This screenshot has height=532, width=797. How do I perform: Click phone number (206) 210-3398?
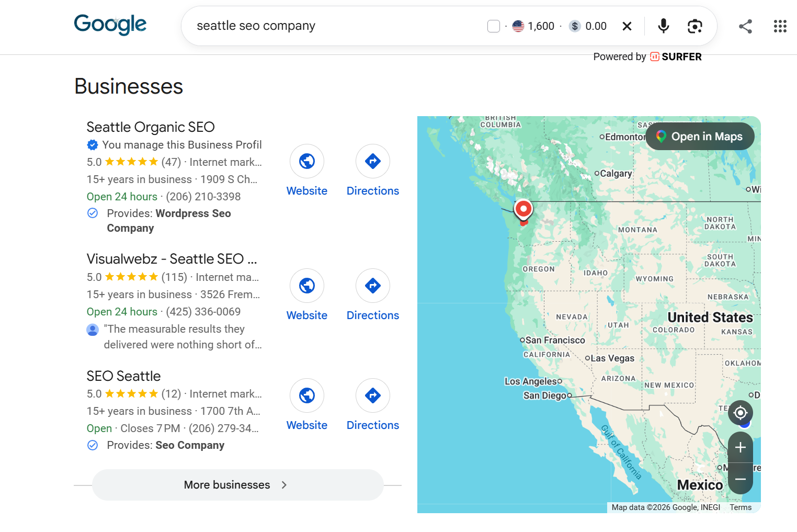[203, 197]
